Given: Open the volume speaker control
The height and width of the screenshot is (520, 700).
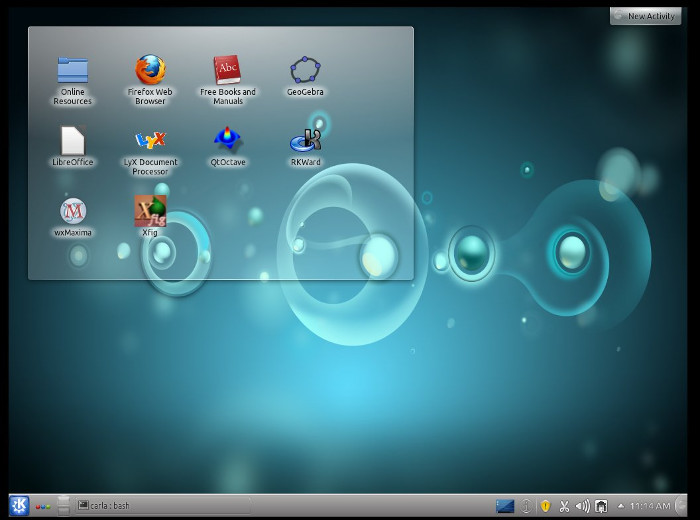Looking at the screenshot, I should pos(582,506).
